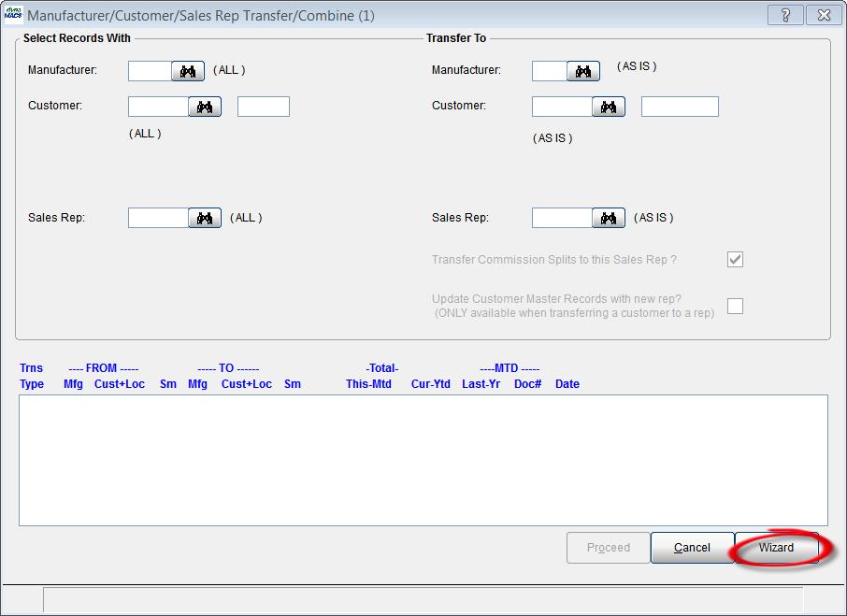
Task: Click the 'Last-Yr' column header
Action: [x=481, y=384]
